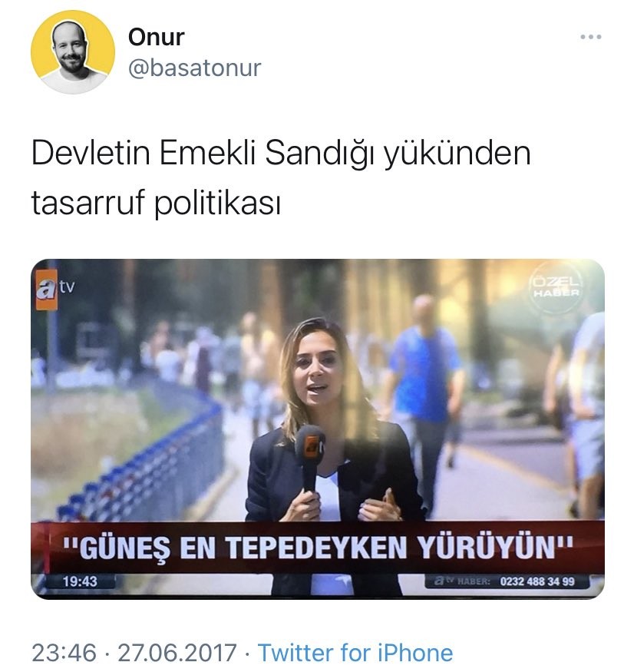The width and height of the screenshot is (624, 672).
Task: Tap the tweet text line starting with Devletin
Action: pyautogui.click(x=281, y=154)
